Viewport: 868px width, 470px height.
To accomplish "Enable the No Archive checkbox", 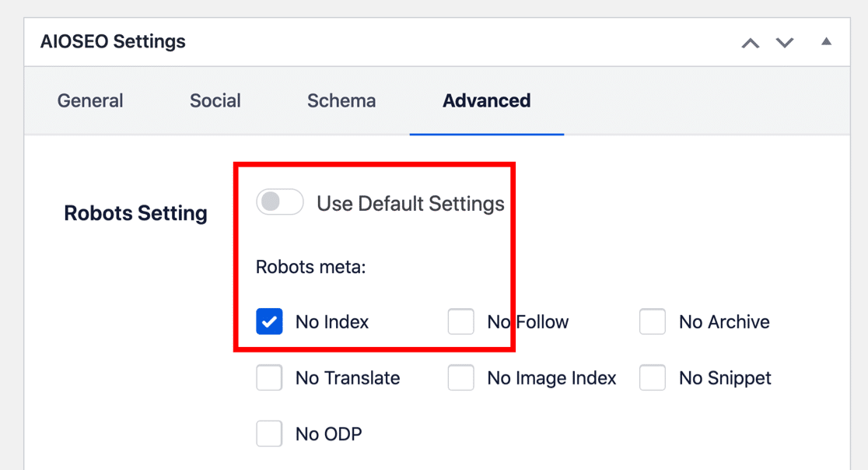I will [653, 321].
